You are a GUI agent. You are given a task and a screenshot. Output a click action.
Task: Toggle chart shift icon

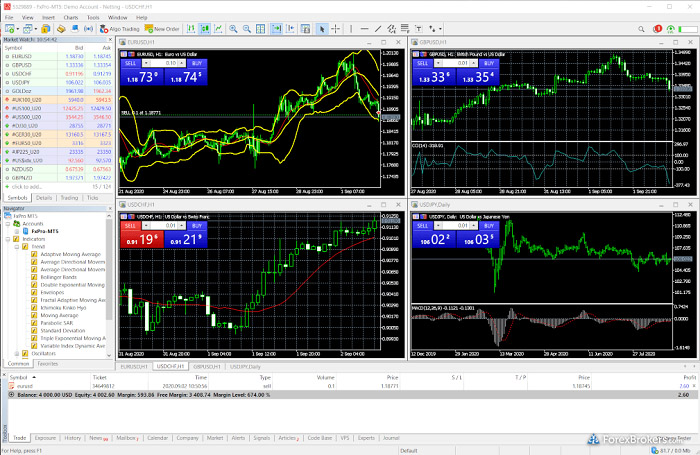290,29
